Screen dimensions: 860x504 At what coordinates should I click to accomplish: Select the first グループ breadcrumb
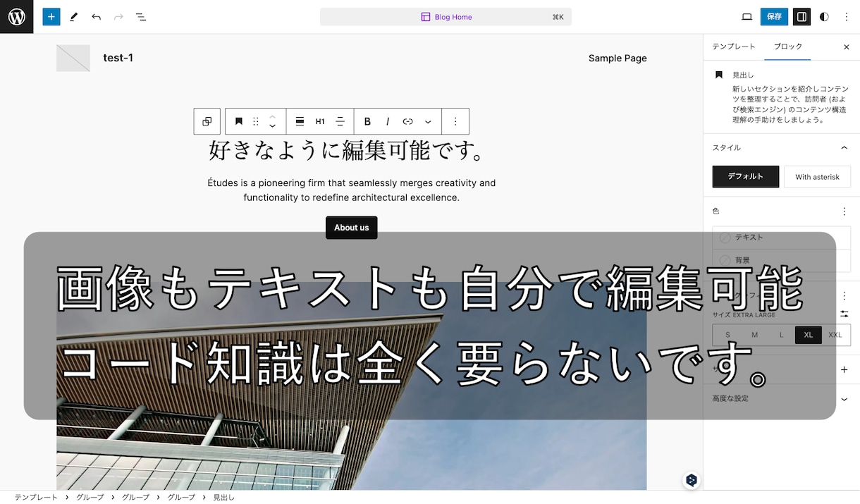[90, 497]
